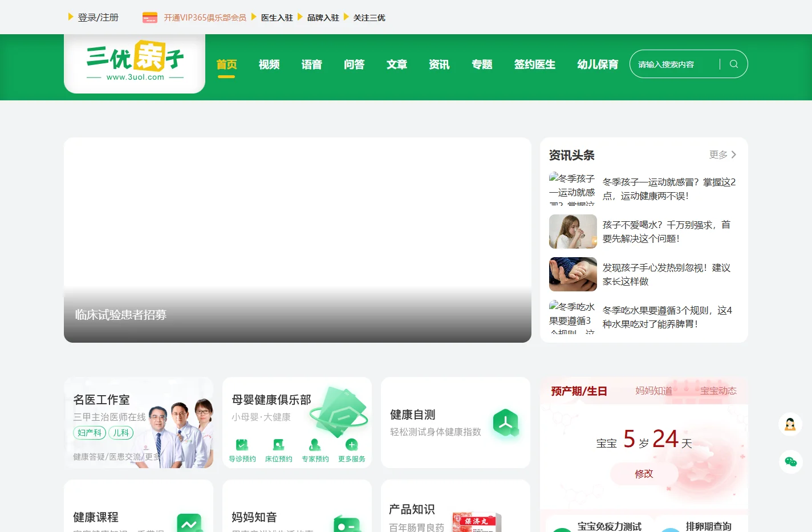Screen dimensions: 812x532
Task: Click the 专家预约 service icon
Action: [x=315, y=445]
